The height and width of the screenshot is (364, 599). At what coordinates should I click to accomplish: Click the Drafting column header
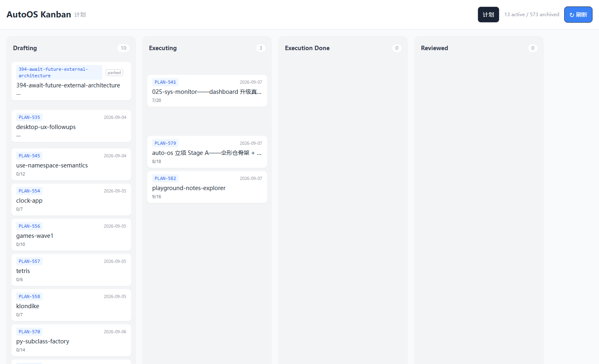click(25, 48)
